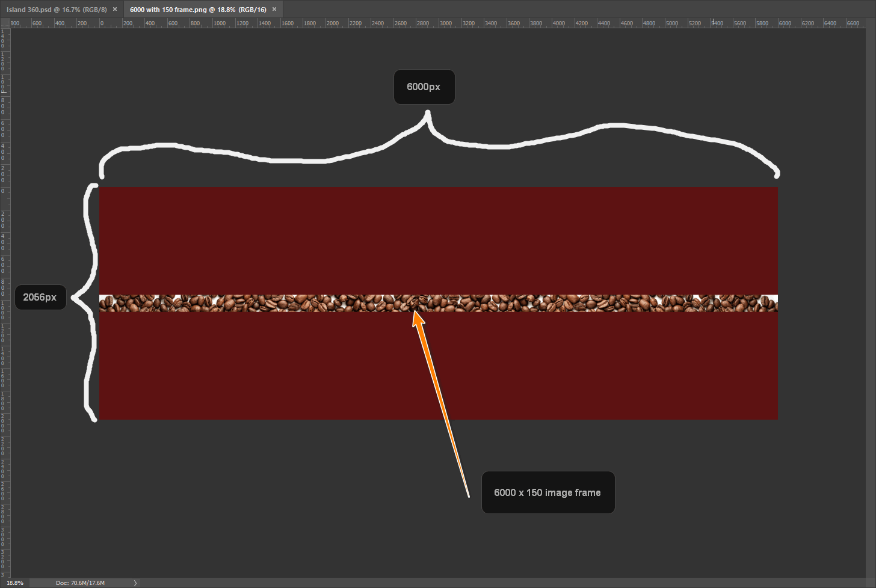
Task: Select the 6000 with 150 frame.png tab
Action: (x=198, y=10)
